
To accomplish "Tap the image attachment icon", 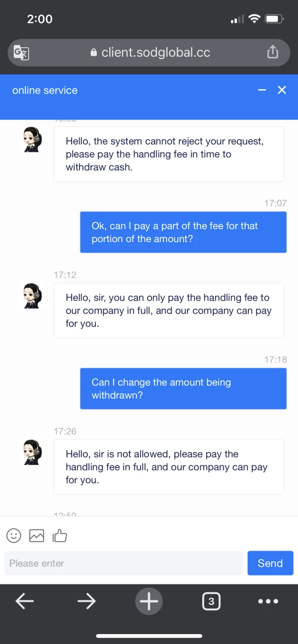I will [37, 535].
